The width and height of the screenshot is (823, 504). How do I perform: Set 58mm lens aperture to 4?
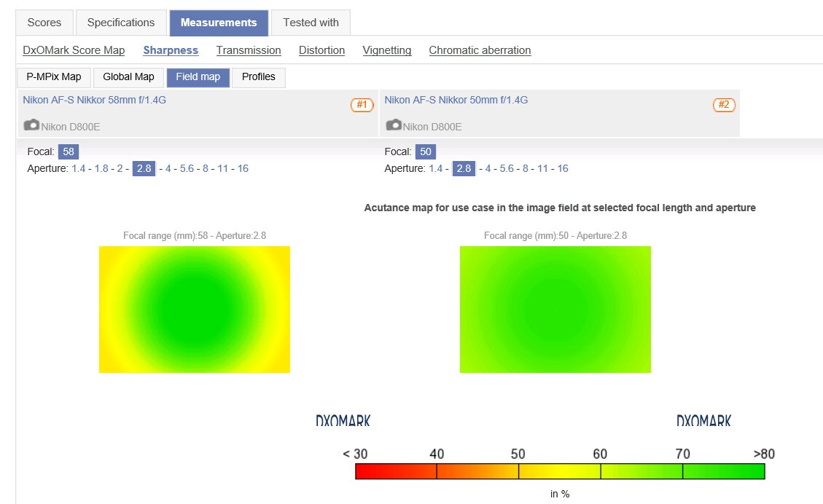(168, 168)
